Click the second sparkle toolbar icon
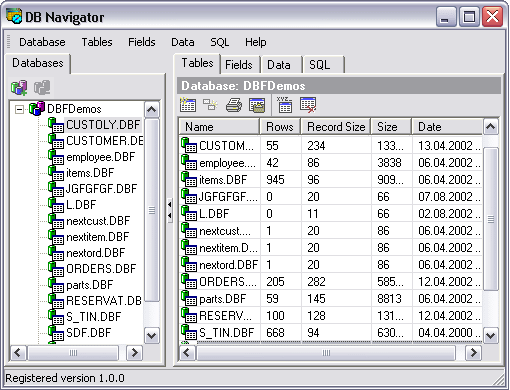This screenshot has height=390, width=510. click(x=210, y=105)
